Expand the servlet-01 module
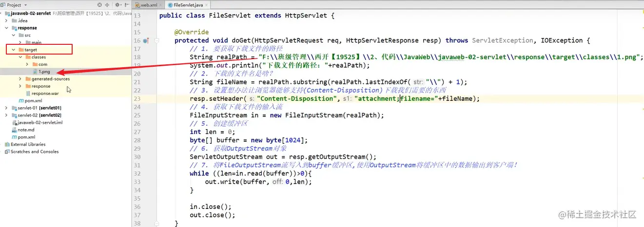 pyautogui.click(x=6, y=108)
